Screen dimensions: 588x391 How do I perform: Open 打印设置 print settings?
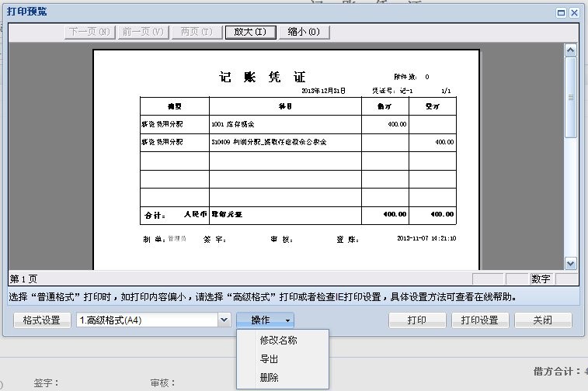coord(479,320)
